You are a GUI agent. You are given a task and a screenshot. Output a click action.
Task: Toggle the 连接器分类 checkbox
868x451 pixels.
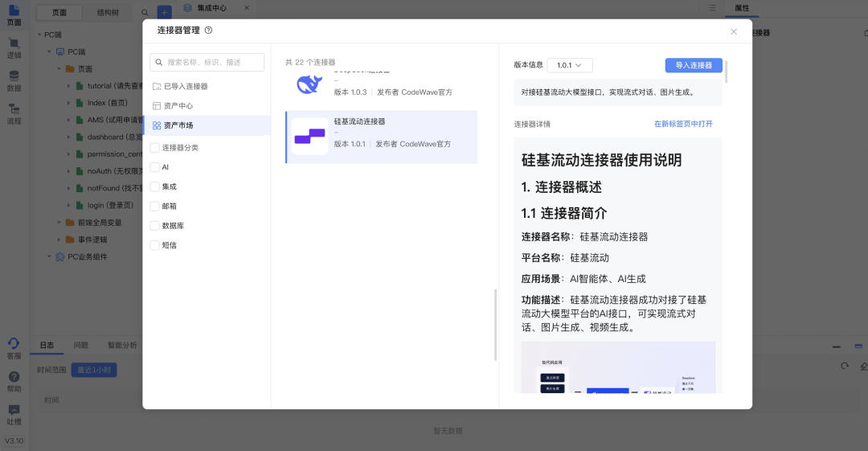click(x=155, y=147)
